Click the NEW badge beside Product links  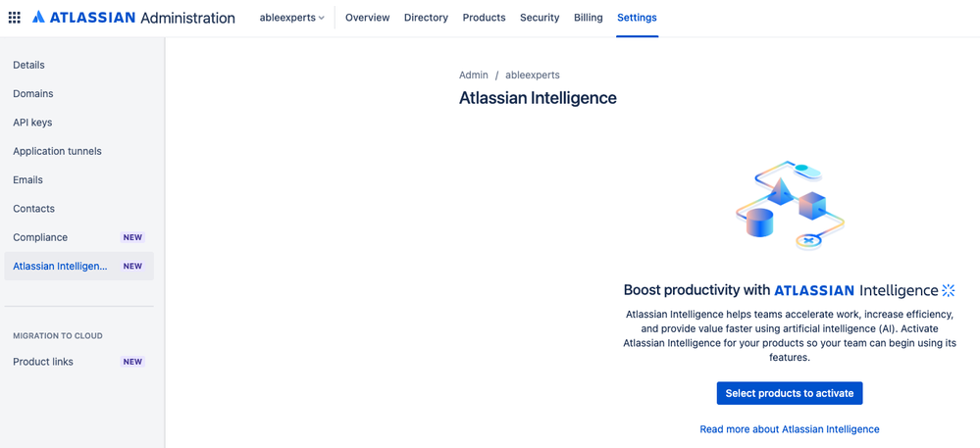(132, 362)
